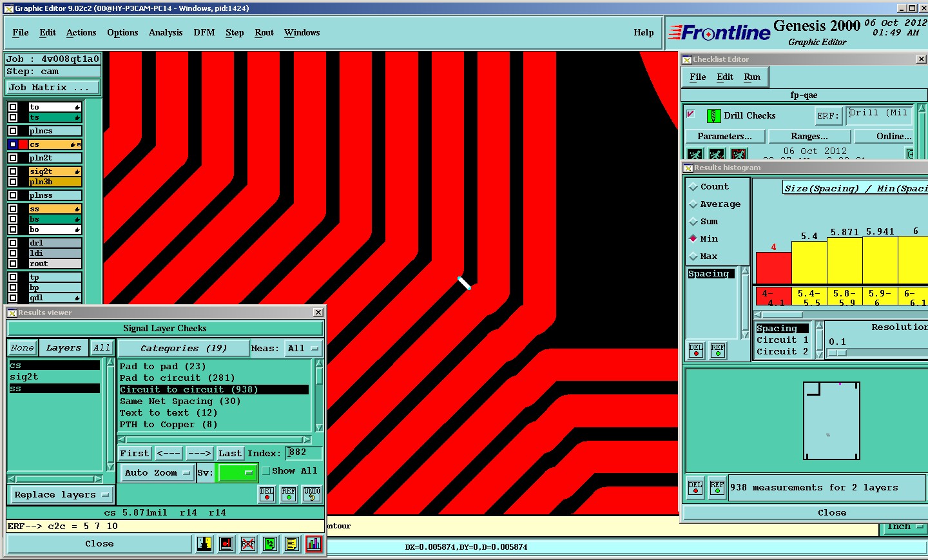928x560 pixels.
Task: Click the ERF Drill text field
Action: click(880, 116)
